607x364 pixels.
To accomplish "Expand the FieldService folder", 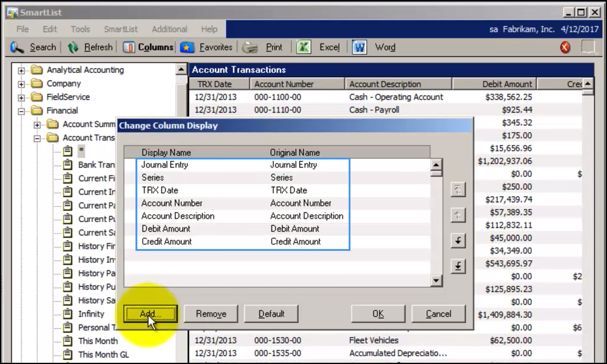I will (x=21, y=97).
